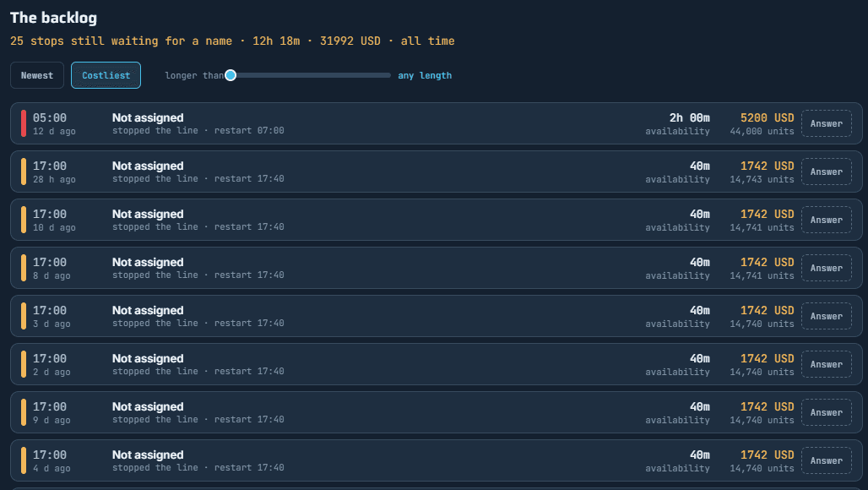Image resolution: width=868 pixels, height=490 pixels.
Task: Click the 17:00 time in 4 d ago row
Action: (x=49, y=455)
